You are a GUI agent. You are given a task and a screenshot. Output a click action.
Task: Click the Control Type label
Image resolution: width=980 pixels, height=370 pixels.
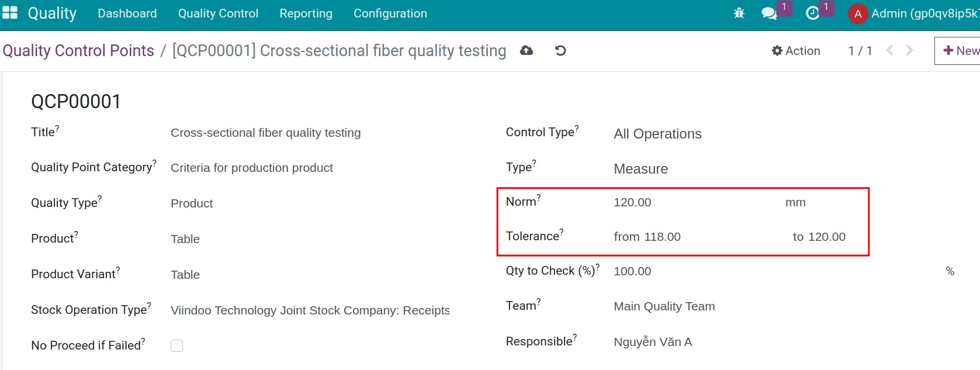click(x=541, y=132)
